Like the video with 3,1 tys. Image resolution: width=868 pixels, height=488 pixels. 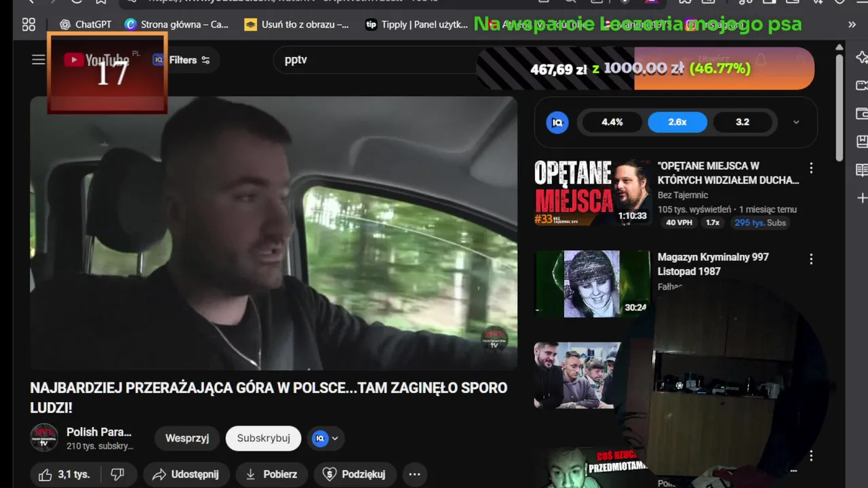tap(64, 474)
